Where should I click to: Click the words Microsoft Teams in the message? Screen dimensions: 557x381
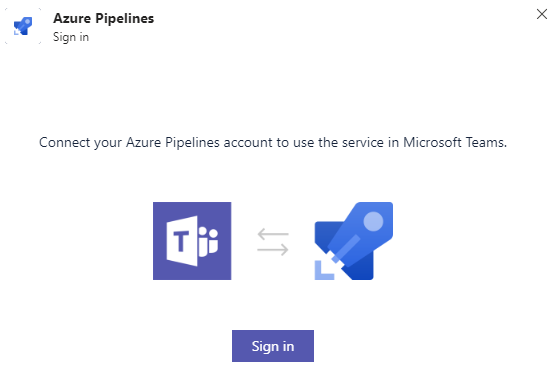[x=454, y=142]
